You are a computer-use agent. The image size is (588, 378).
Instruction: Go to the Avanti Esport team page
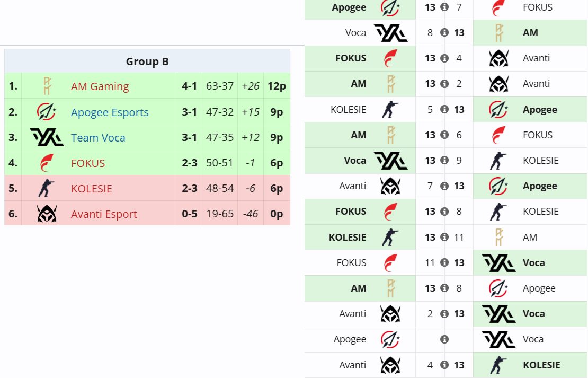[x=104, y=214]
